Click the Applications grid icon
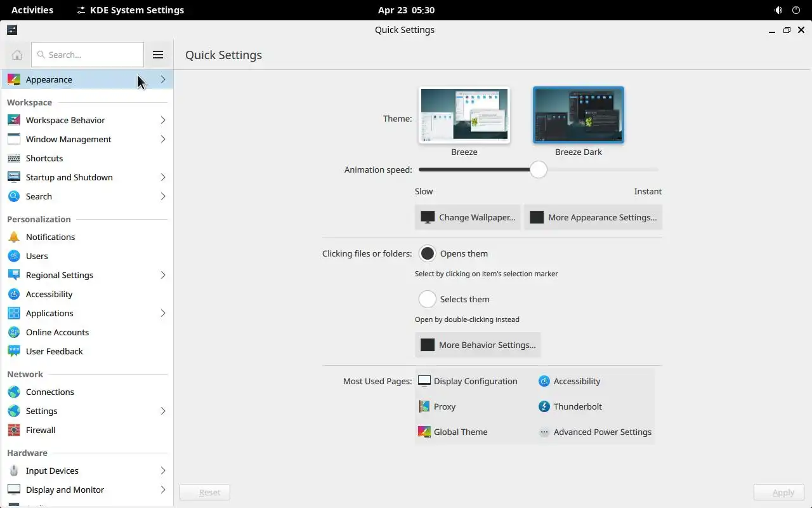Screen dimensions: 812x508 14,313
